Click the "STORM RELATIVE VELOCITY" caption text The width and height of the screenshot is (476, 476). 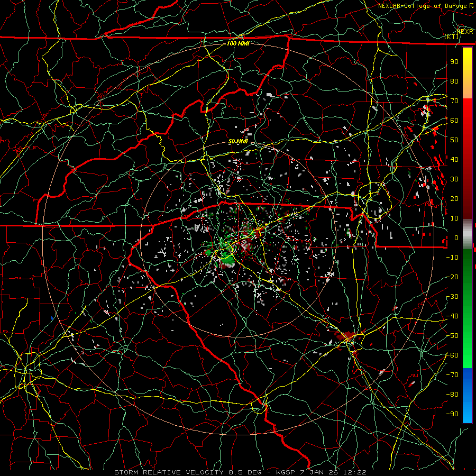(169, 472)
